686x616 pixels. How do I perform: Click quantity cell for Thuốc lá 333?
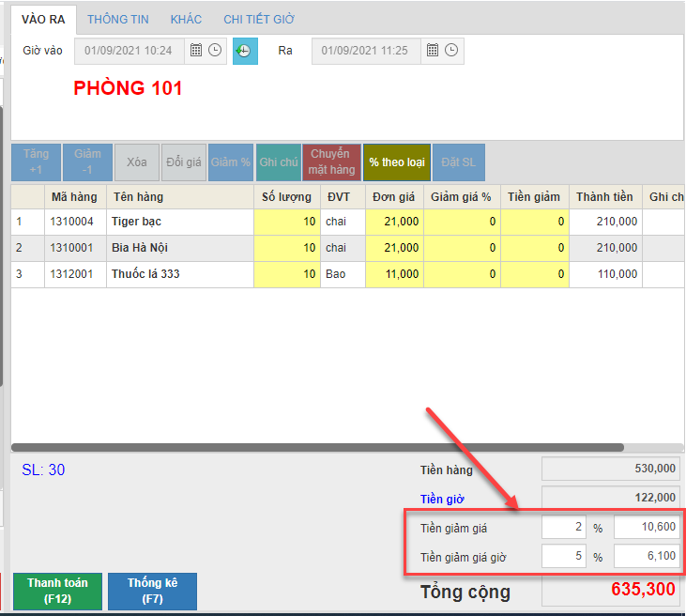[x=286, y=274]
